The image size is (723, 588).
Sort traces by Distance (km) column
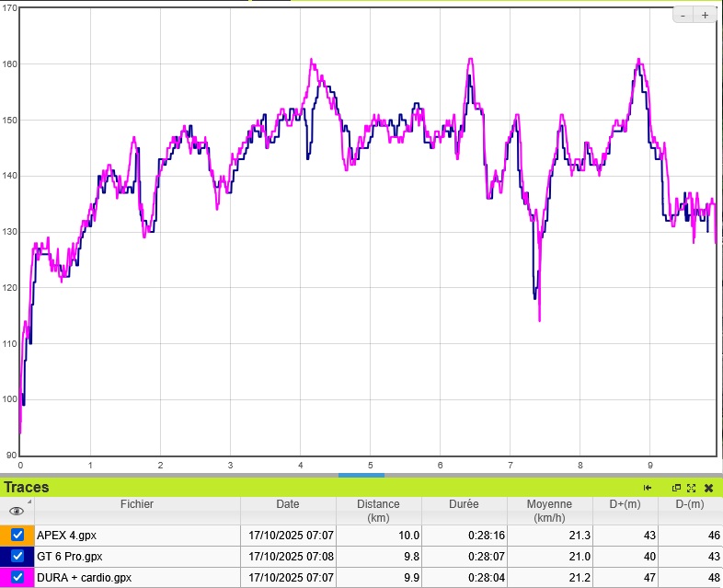378,511
